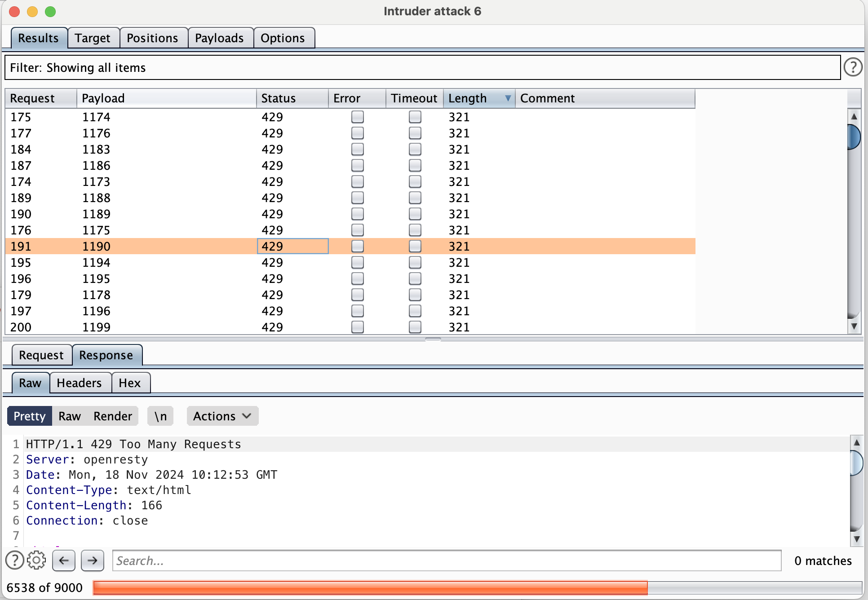Switch to the Payloads tab
Viewport: 868px width, 600px height.
point(219,38)
